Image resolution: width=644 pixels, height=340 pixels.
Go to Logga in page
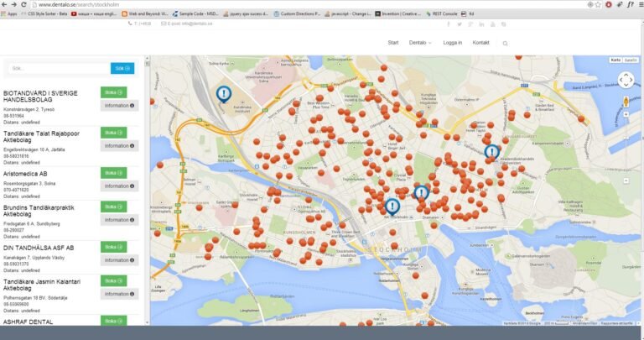[x=452, y=43]
